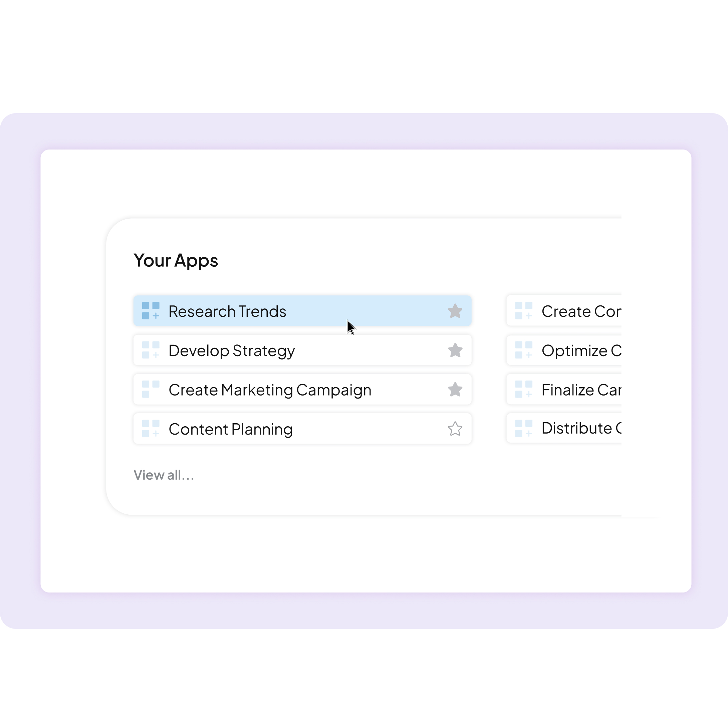Click grid icon beside Optimize item
This screenshot has height=728, width=728.
(524, 350)
